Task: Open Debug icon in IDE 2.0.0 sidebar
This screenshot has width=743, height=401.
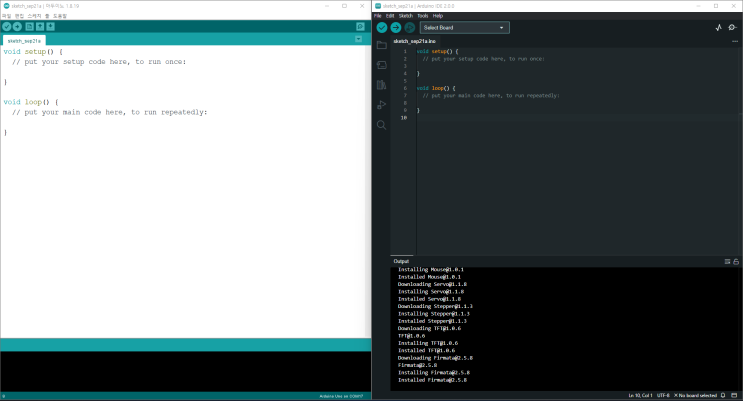Action: click(381, 105)
